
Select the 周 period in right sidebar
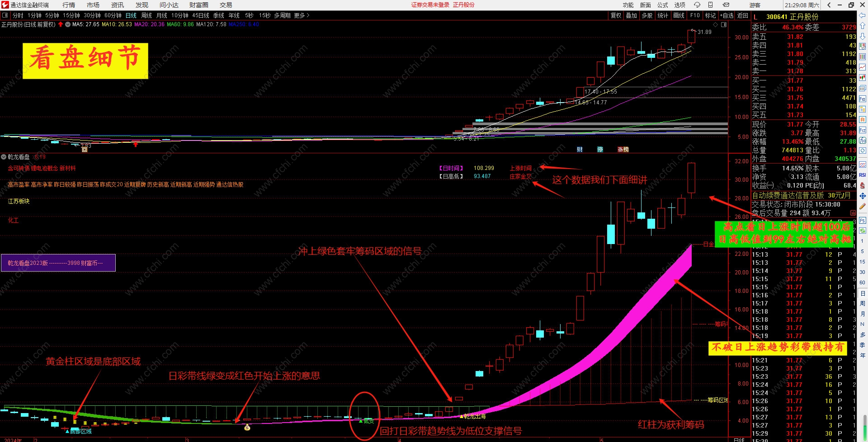[x=863, y=304]
